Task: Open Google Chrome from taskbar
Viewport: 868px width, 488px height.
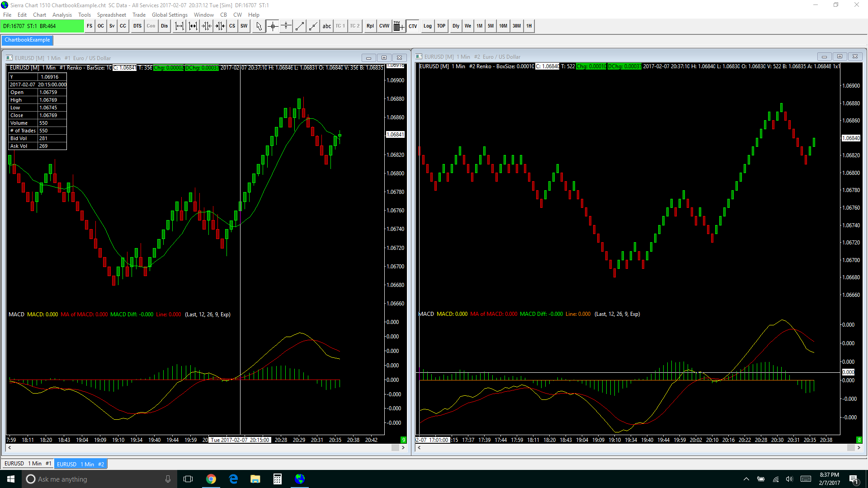Action: 211,479
